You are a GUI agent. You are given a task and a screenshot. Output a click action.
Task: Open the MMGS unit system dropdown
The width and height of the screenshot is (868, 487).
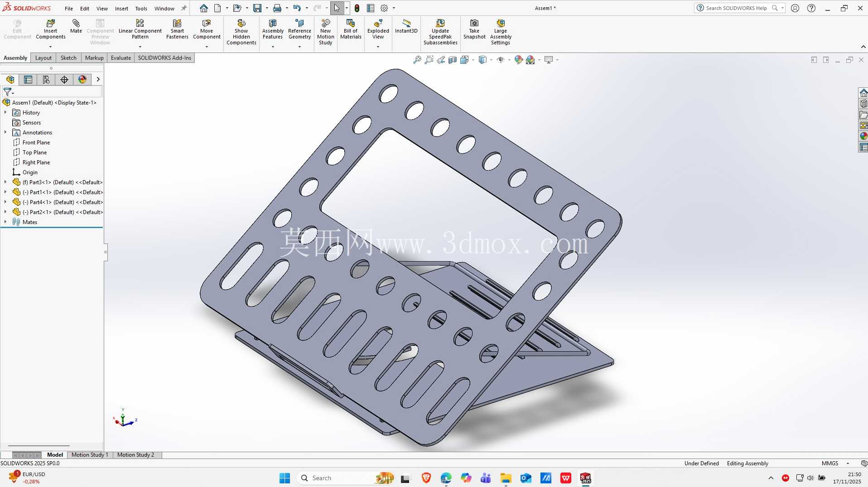[x=848, y=463]
